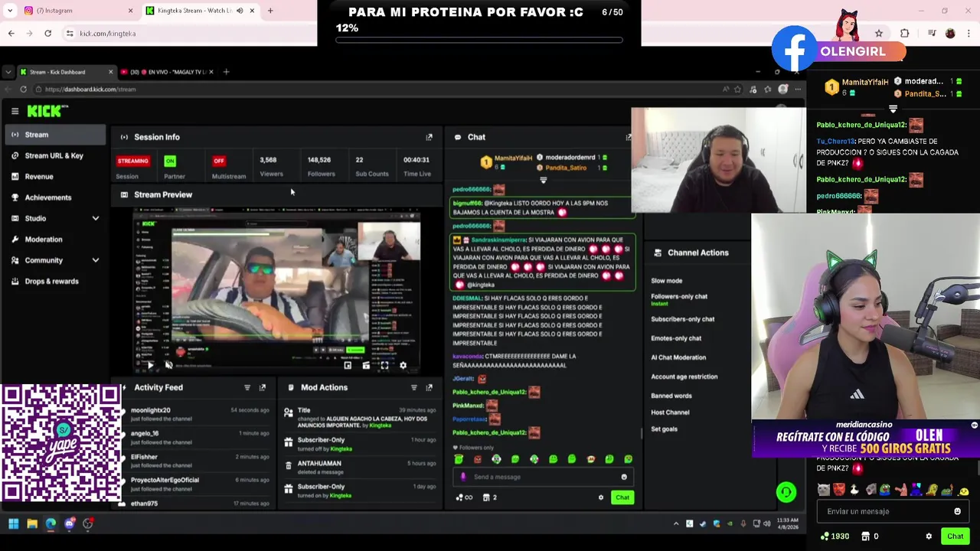Open emoji picker in right chat input

coord(957,511)
